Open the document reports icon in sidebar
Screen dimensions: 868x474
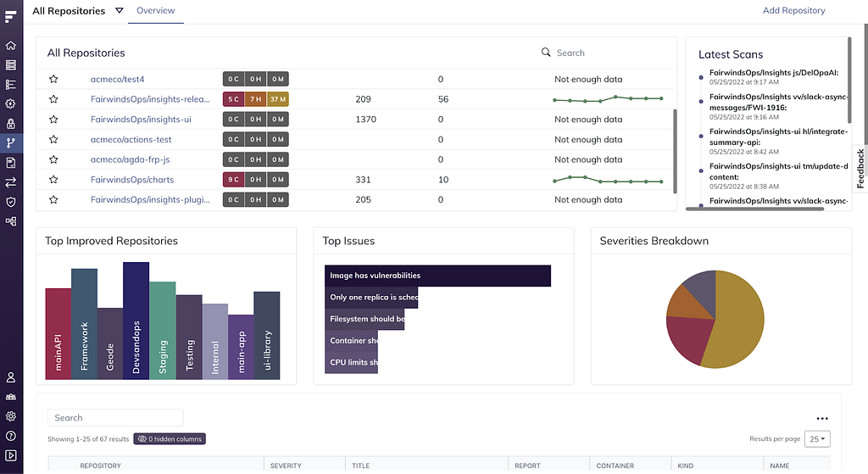pyautogui.click(x=10, y=163)
